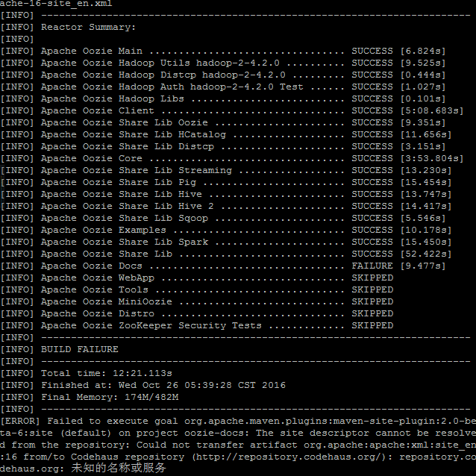
Task: Click 'ache-16-site_en.xml' text at top
Action: (56, 4)
